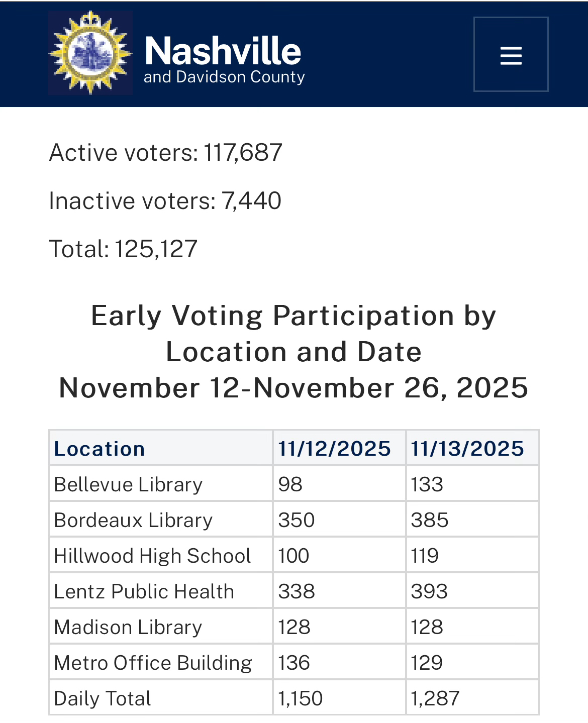Click the Bellevue Library row label
The width and height of the screenshot is (588, 723).
[128, 484]
